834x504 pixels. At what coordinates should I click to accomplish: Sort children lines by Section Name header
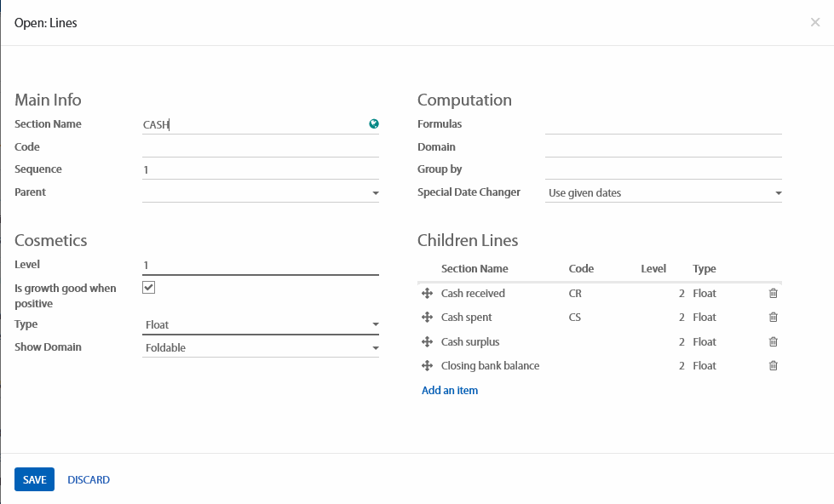tap(475, 269)
